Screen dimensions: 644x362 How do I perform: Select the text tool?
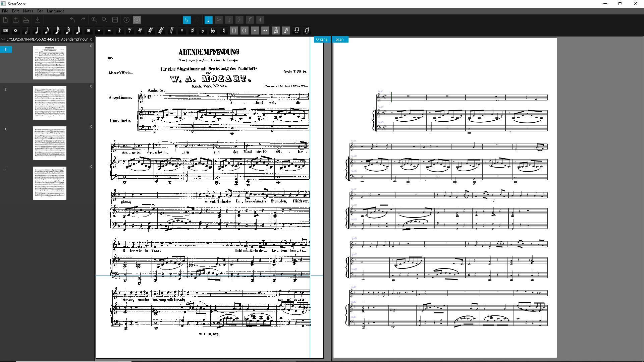229,20
